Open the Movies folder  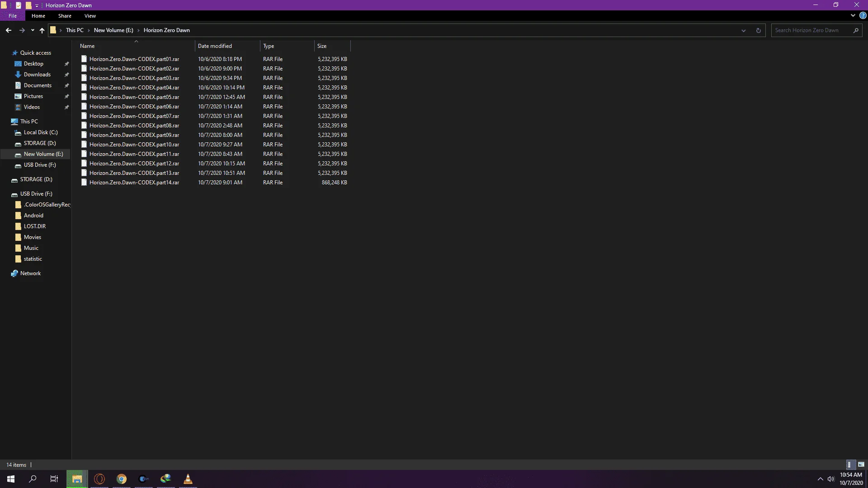click(33, 237)
